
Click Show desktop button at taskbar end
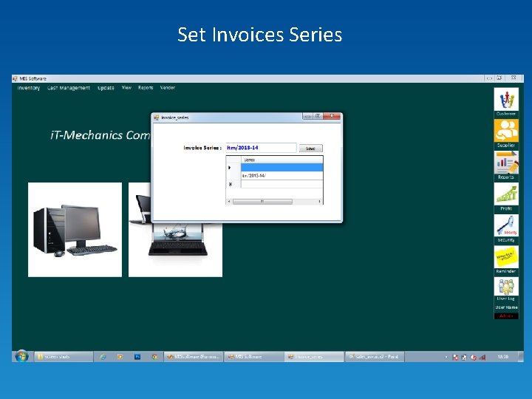click(521, 357)
